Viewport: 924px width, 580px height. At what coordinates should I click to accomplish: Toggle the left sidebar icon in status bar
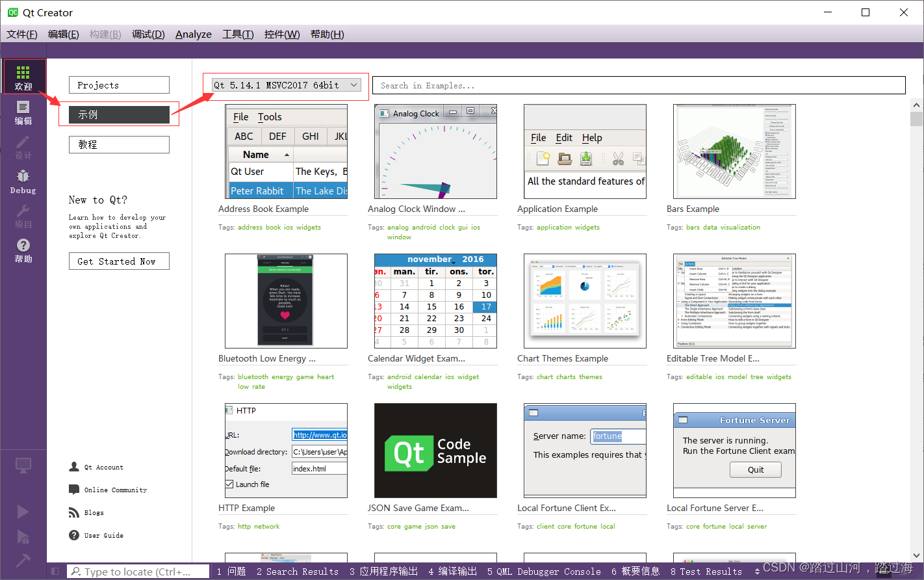(x=55, y=572)
